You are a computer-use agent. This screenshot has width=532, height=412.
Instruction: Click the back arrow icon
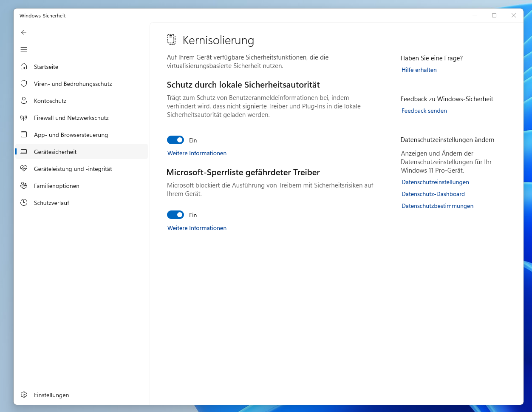(24, 32)
